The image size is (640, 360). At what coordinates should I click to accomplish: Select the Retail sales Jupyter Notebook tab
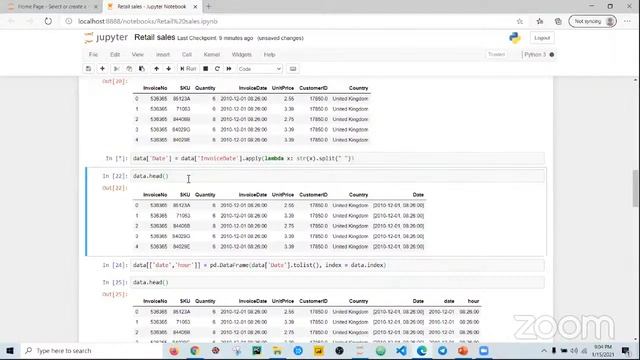coord(151,7)
